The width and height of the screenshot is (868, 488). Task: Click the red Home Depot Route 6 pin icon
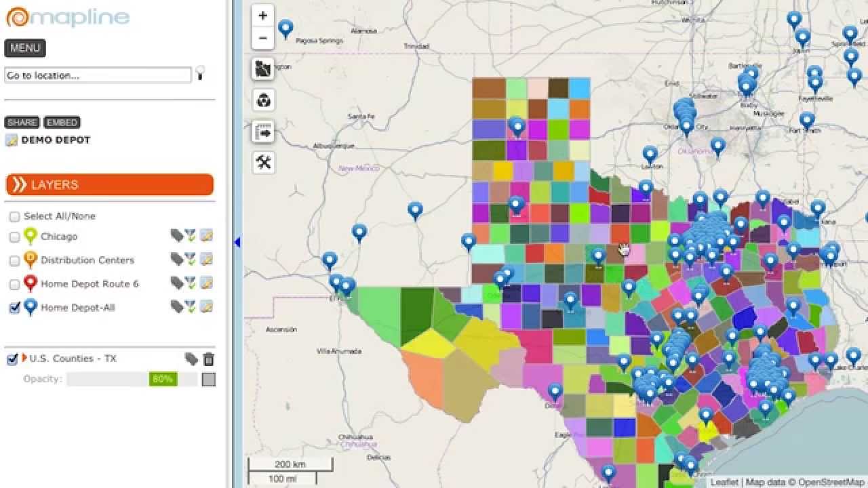click(x=31, y=283)
